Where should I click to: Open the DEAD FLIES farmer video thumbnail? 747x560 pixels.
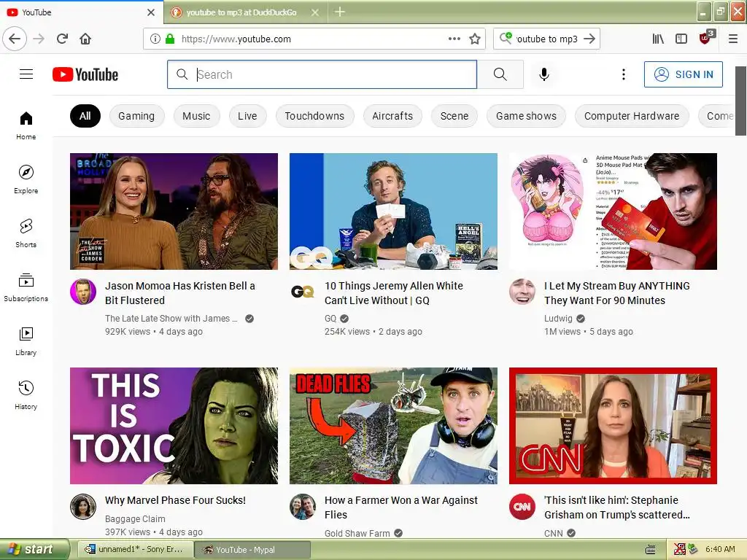[393, 426]
